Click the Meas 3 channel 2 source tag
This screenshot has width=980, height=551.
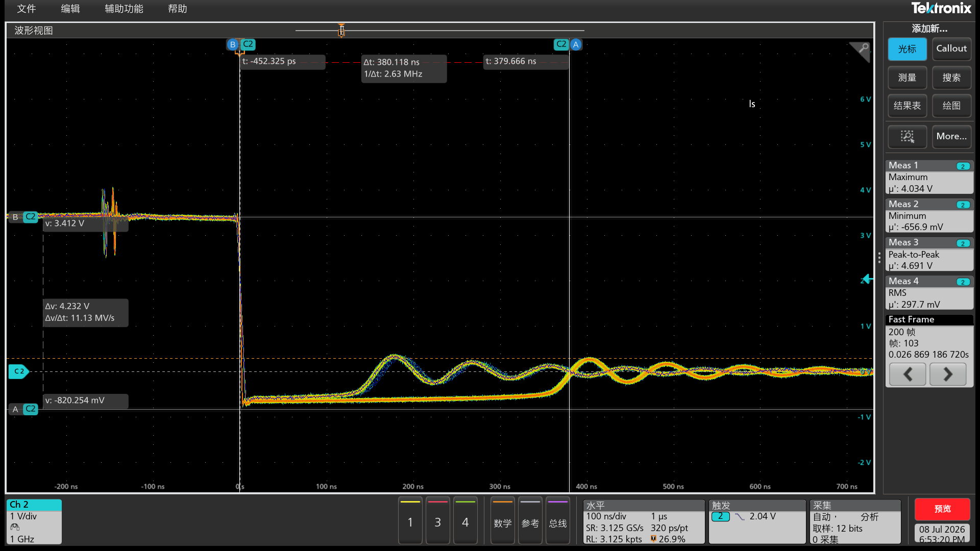tap(963, 243)
